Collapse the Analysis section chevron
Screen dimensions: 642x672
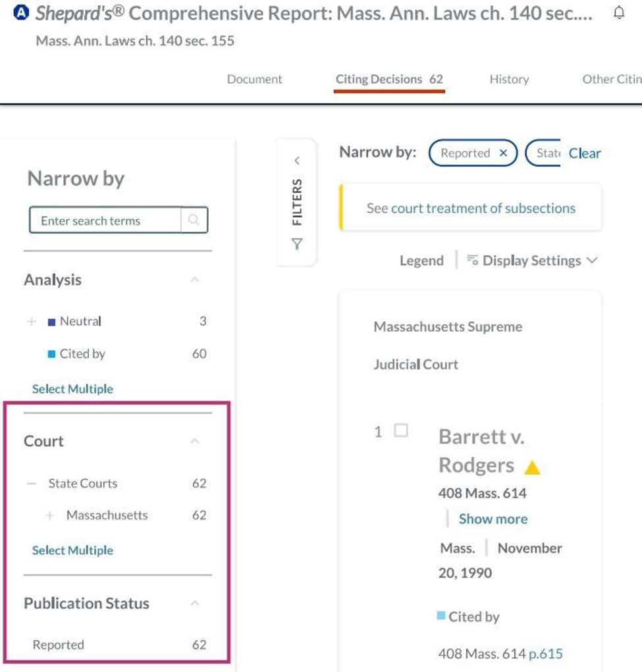(195, 280)
